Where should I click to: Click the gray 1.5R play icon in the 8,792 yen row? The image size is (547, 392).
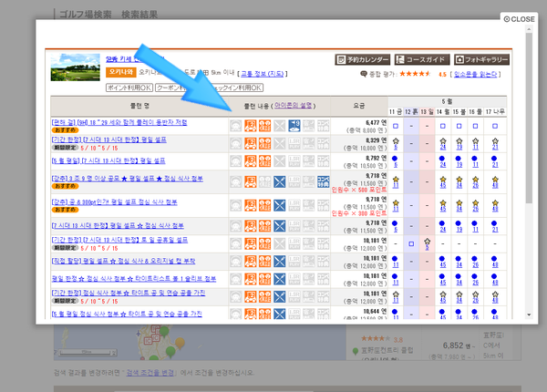(x=294, y=160)
